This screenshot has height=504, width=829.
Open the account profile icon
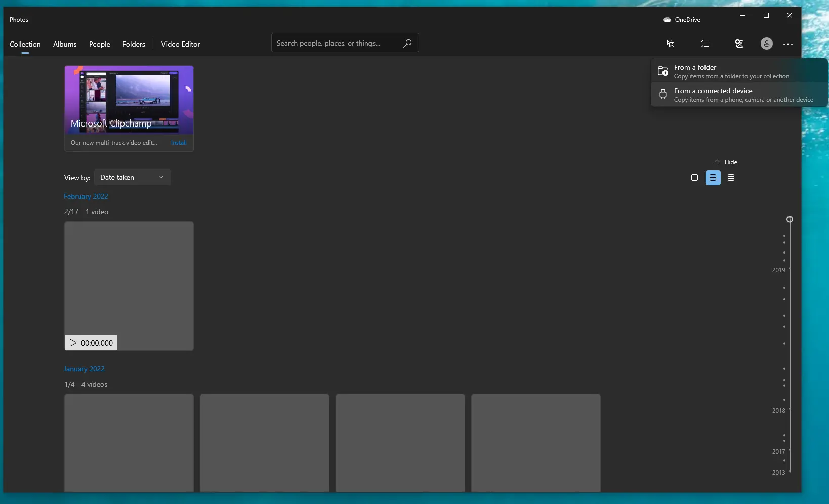click(x=766, y=44)
